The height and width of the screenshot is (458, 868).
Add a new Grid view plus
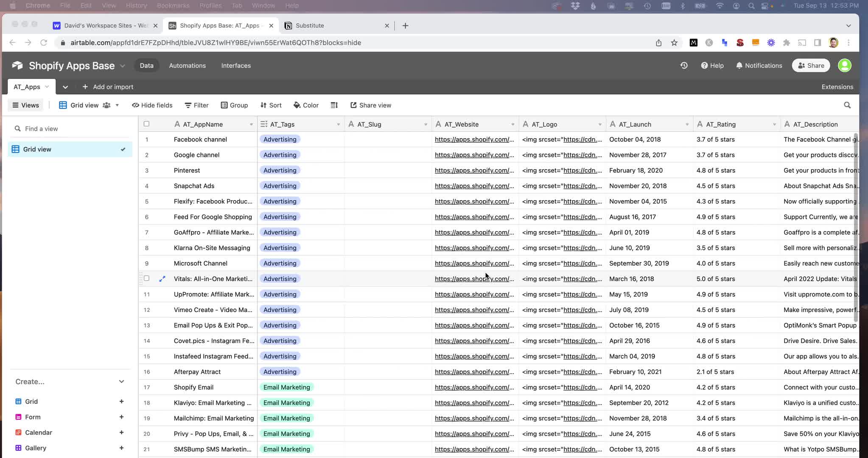[x=121, y=401]
